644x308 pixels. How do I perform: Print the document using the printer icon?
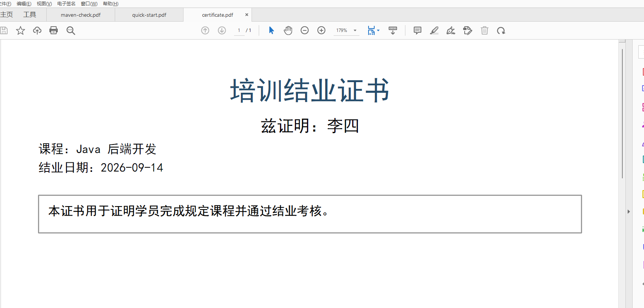point(54,30)
